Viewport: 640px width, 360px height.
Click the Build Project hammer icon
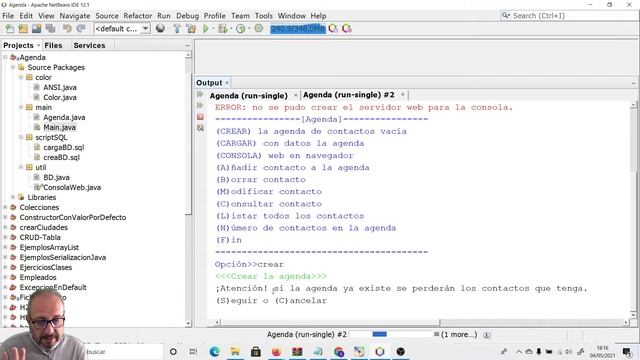[177, 29]
